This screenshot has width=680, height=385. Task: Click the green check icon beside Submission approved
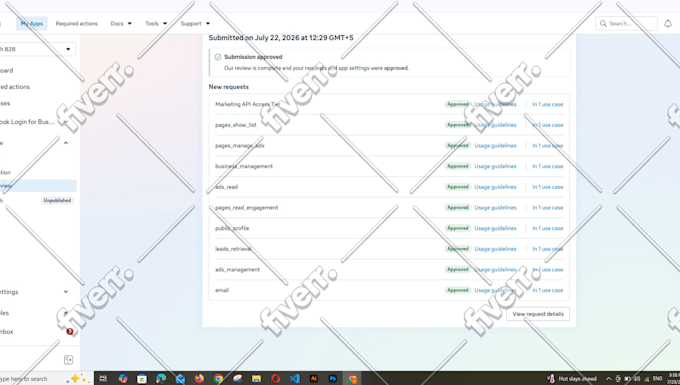[x=218, y=57]
